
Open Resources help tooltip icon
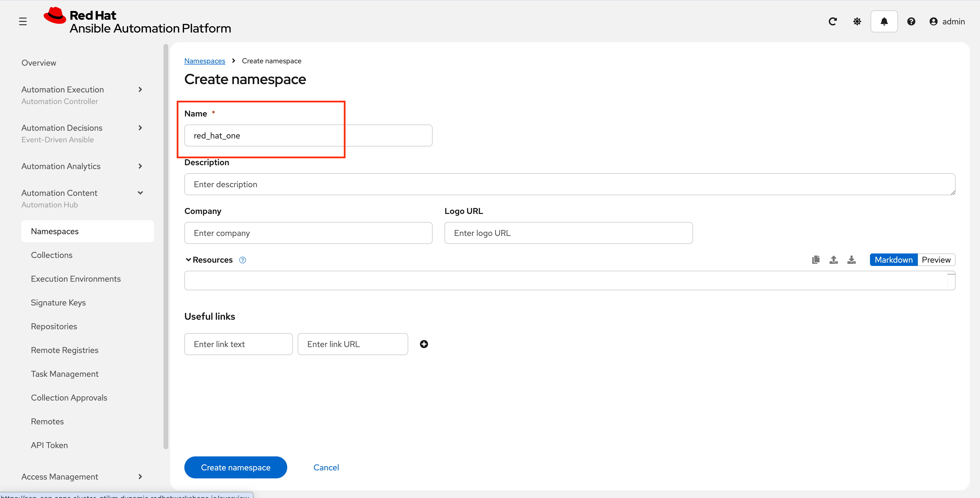point(242,260)
